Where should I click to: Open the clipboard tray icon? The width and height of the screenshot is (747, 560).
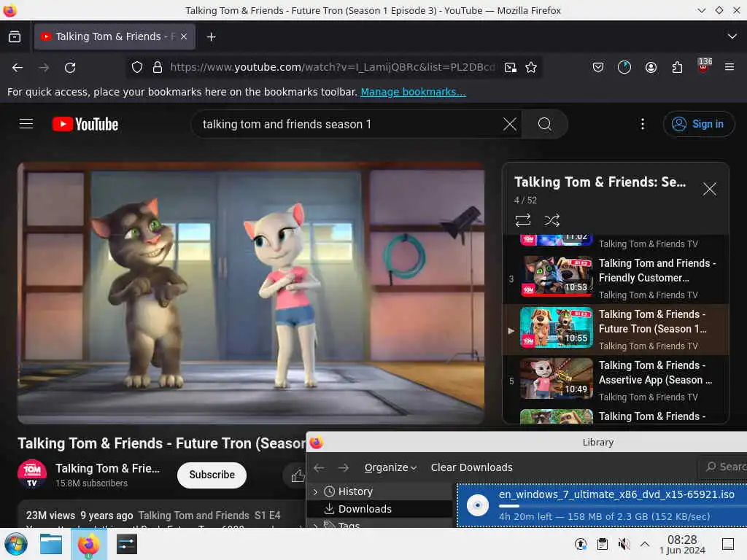point(602,544)
